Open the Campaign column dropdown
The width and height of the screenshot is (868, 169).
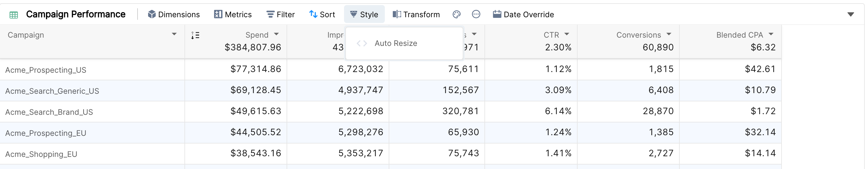coord(174,34)
